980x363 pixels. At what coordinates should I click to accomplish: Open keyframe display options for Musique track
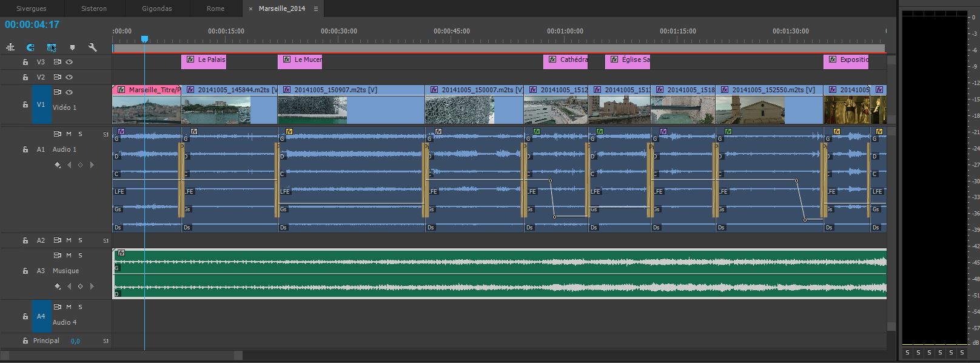[x=58, y=287]
